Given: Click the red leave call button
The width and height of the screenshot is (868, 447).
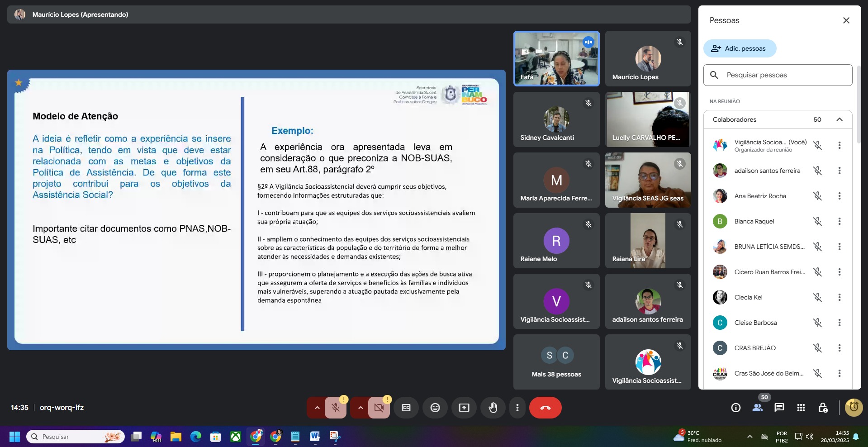Looking at the screenshot, I should (545, 408).
